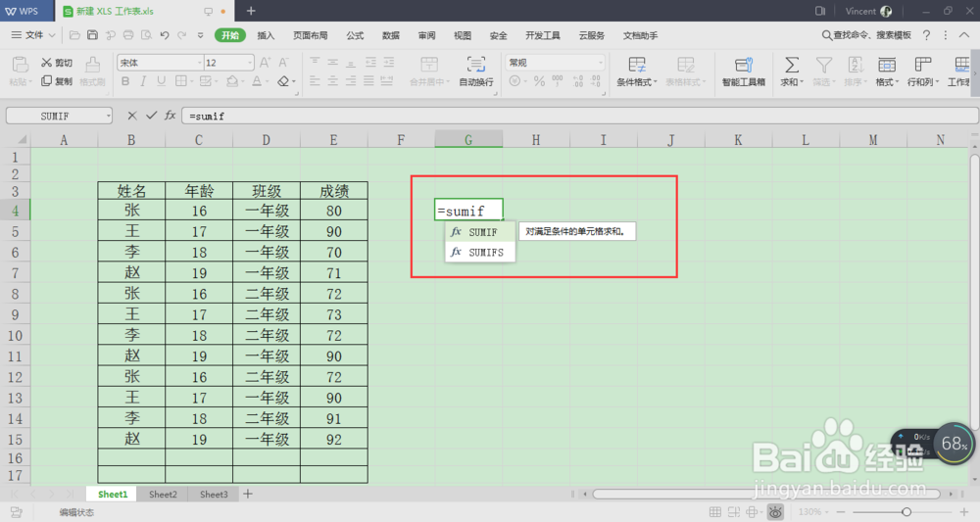Collapse the ribbon with the chevron
Image resolution: width=980 pixels, height=522 pixels.
coord(964,35)
